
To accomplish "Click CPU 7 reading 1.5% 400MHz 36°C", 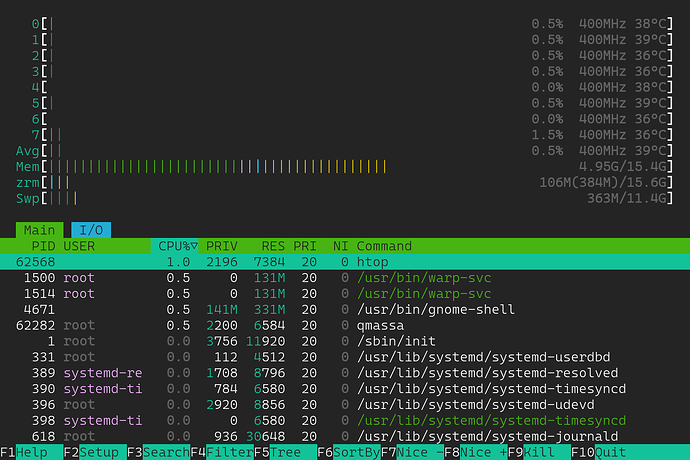I will 598,135.
